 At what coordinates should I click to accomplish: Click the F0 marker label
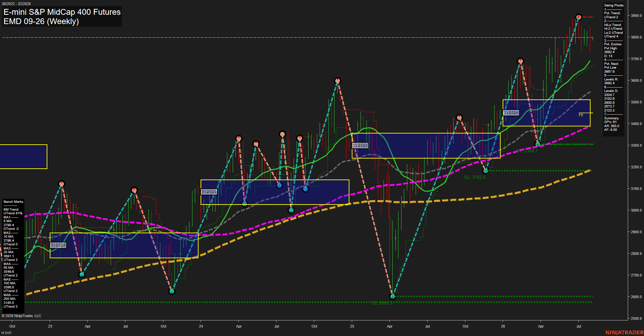click(581, 115)
